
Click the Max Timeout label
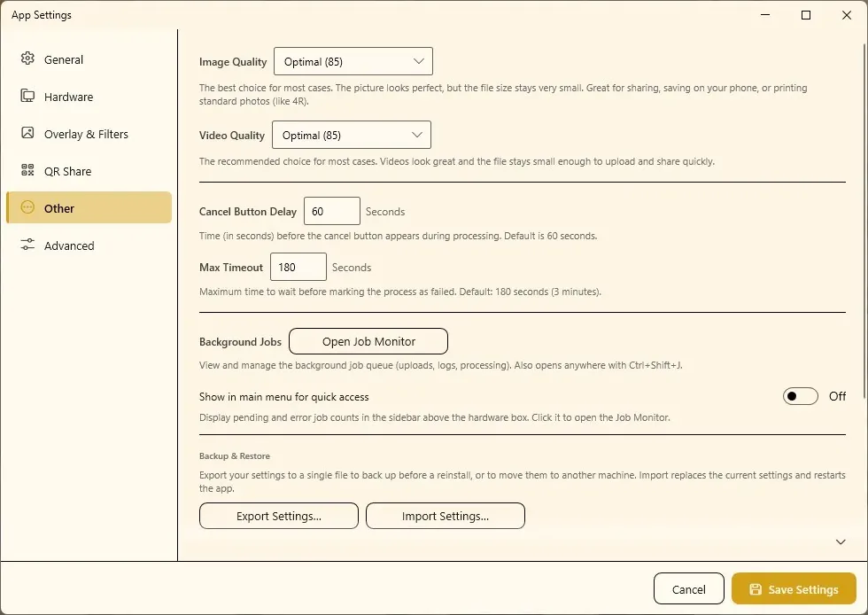coord(231,268)
